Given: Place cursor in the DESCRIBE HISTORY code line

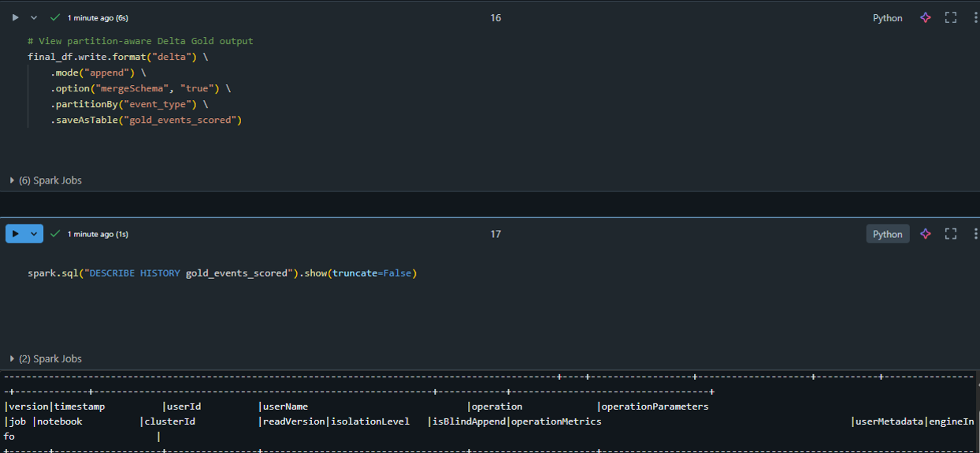Looking at the screenshot, I should (222, 273).
